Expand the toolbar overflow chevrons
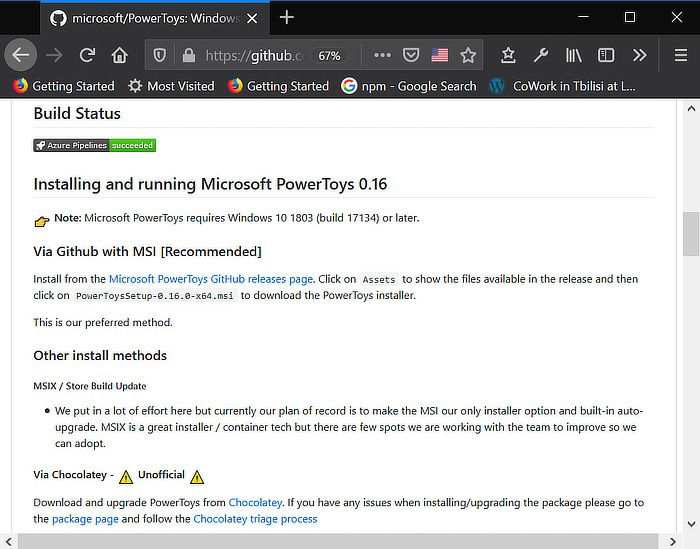700x549 pixels. (x=639, y=55)
